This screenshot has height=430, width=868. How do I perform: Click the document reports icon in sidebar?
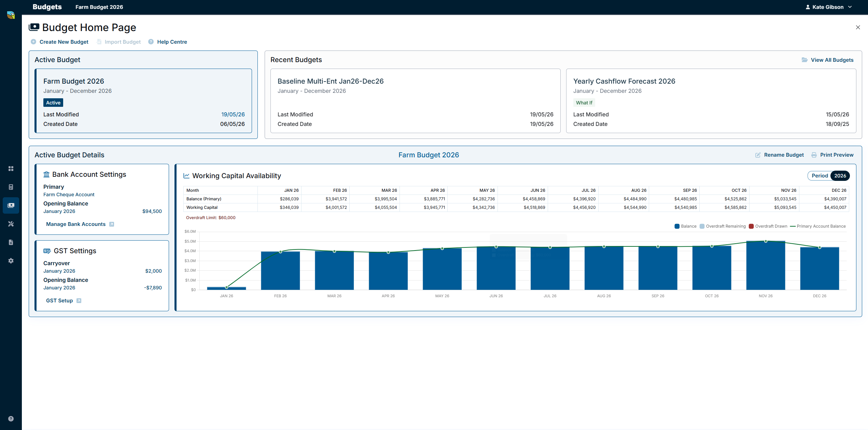[x=11, y=242]
